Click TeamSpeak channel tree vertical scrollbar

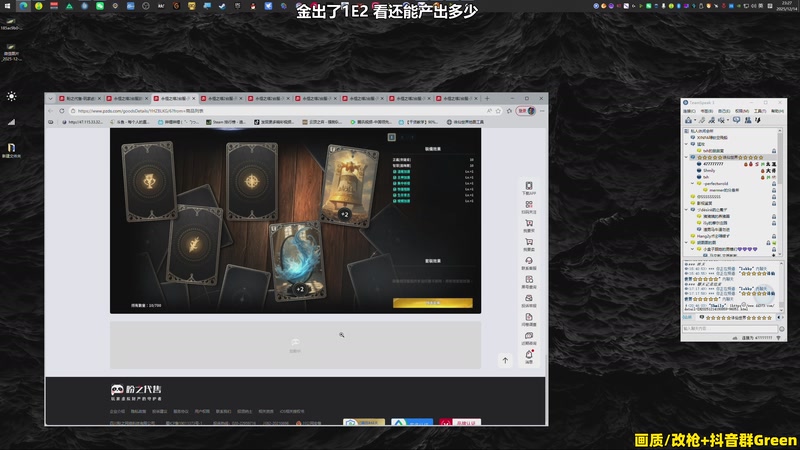[x=780, y=191]
